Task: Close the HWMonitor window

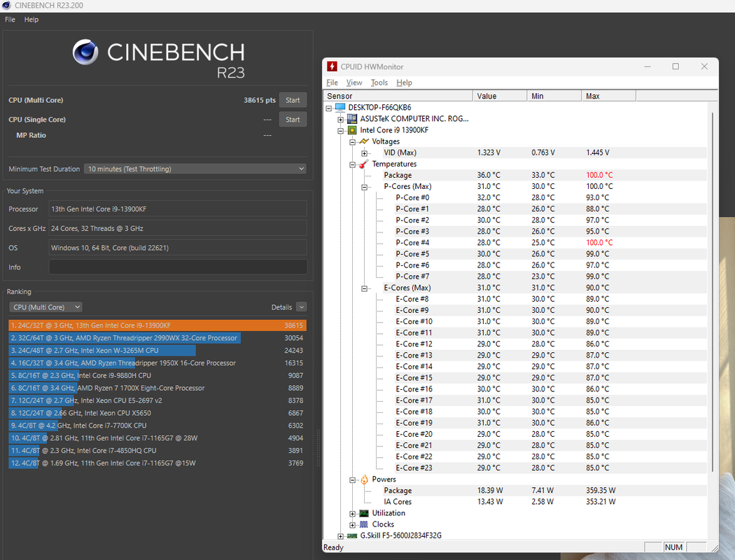Action: click(704, 66)
